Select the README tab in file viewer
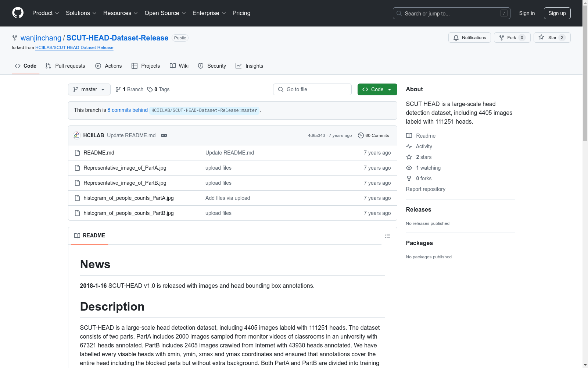Screen dimensions: 588x368 pos(90,236)
